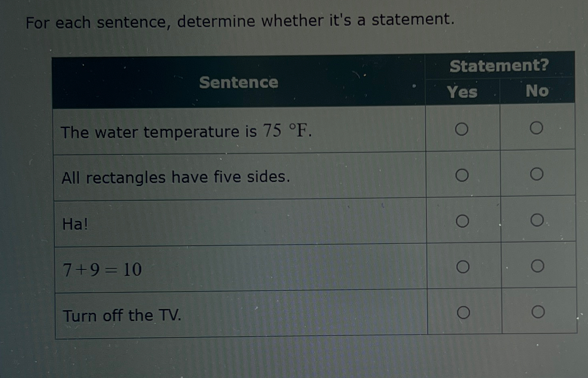
Task: Click the sentence 'All rectangles have five sides'
Action: (176, 177)
